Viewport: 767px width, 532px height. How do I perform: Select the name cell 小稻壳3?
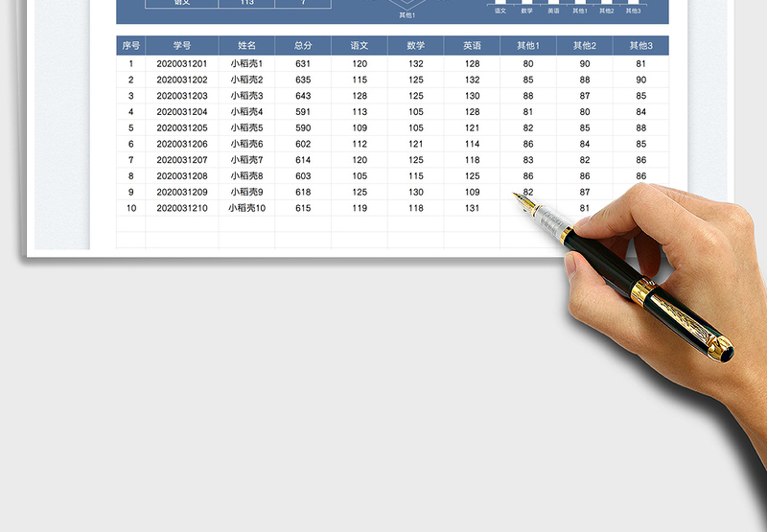[246, 96]
